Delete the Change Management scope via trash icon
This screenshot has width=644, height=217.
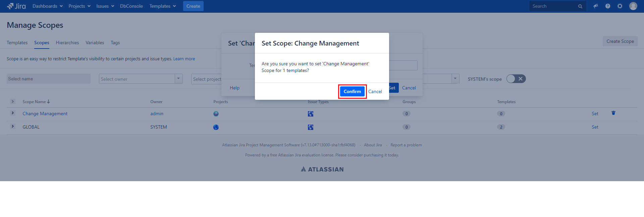point(613,113)
